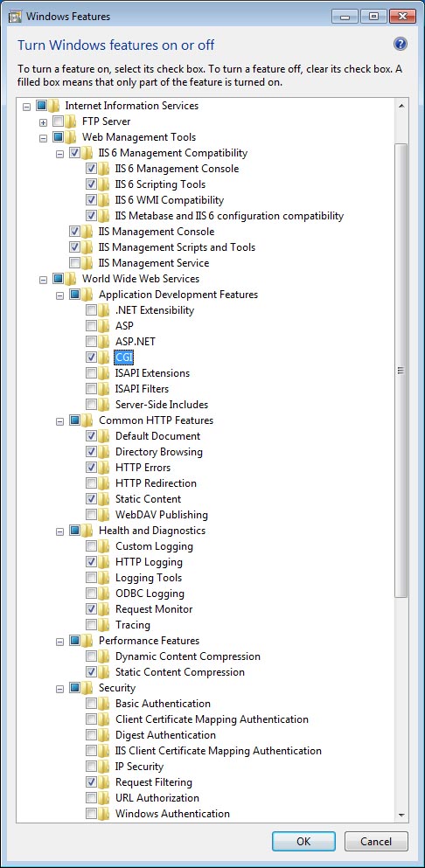Click the Tracing folder icon
This screenshot has width=425, height=868.
coord(104,624)
